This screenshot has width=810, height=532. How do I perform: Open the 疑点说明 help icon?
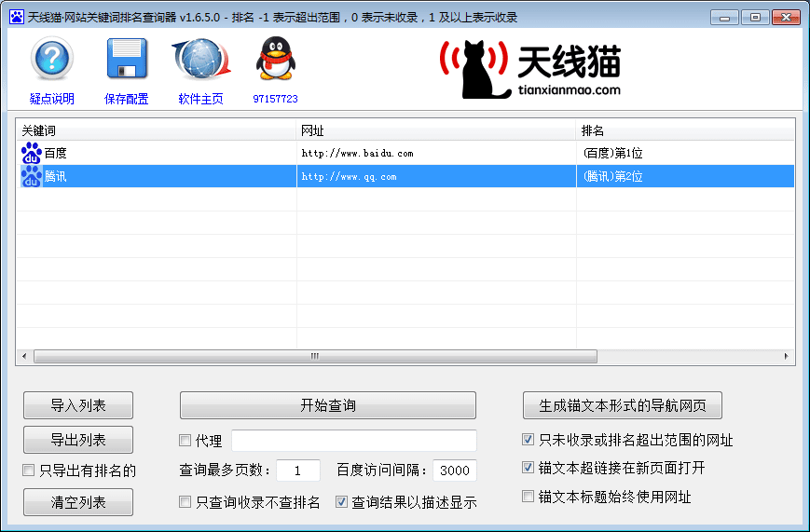[51, 58]
